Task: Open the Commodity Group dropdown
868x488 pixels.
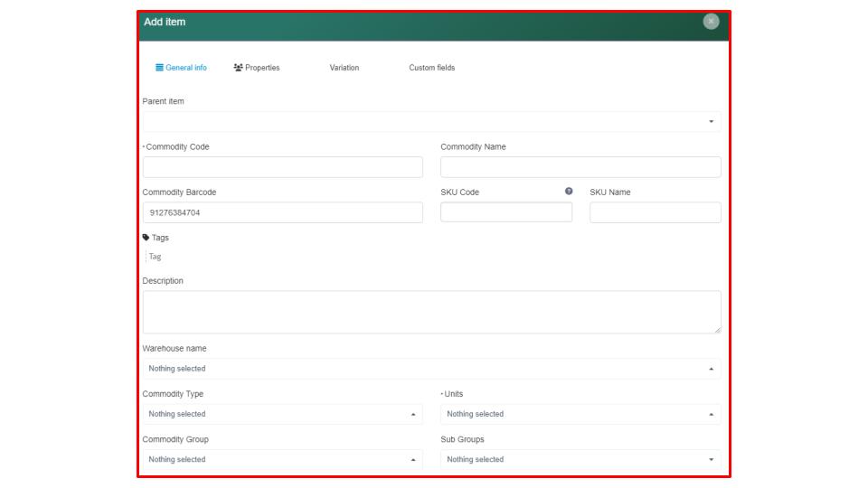Action: pyautogui.click(x=282, y=459)
